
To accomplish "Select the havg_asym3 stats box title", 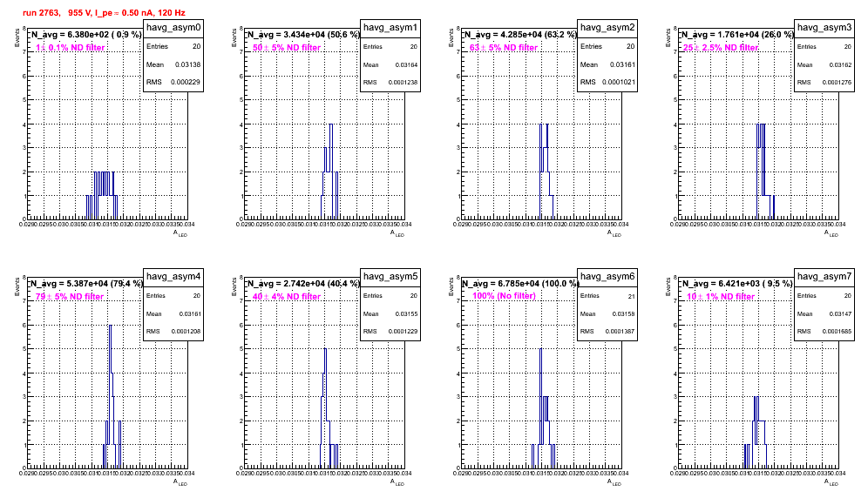I will pos(824,27).
